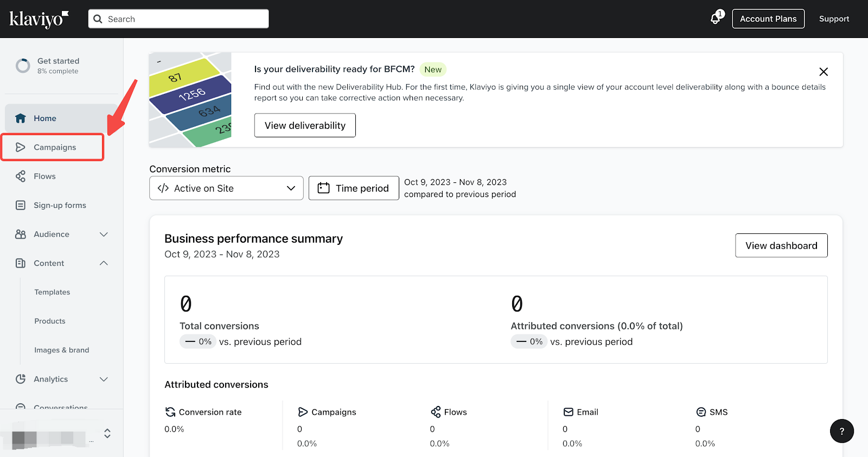
Task: Click the View deliverability button
Action: point(305,125)
